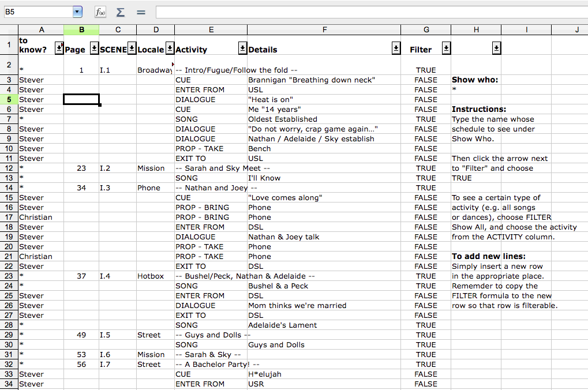588x390 pixels.
Task: Select 'Nathan / Adelaide / Sky establish' cell
Action: (324, 138)
